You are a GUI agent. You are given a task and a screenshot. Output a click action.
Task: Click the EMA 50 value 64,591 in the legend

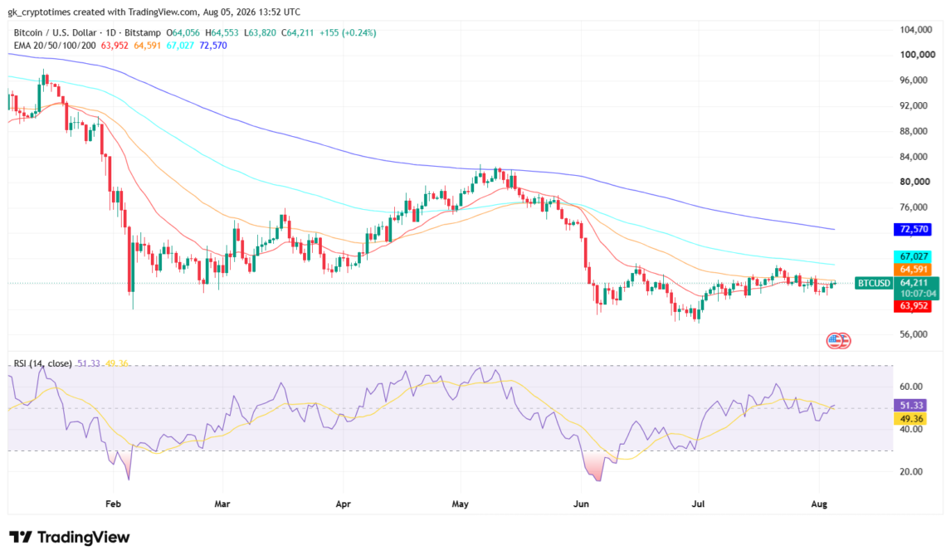pos(148,46)
